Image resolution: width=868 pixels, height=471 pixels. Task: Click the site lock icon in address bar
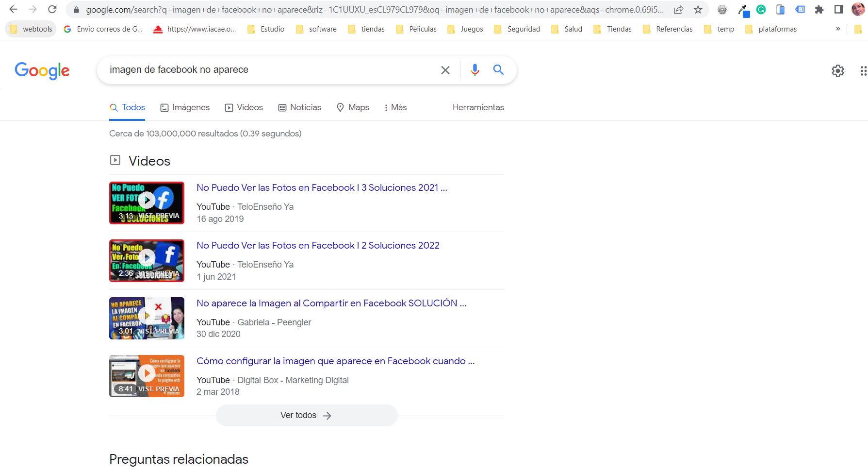(x=76, y=10)
